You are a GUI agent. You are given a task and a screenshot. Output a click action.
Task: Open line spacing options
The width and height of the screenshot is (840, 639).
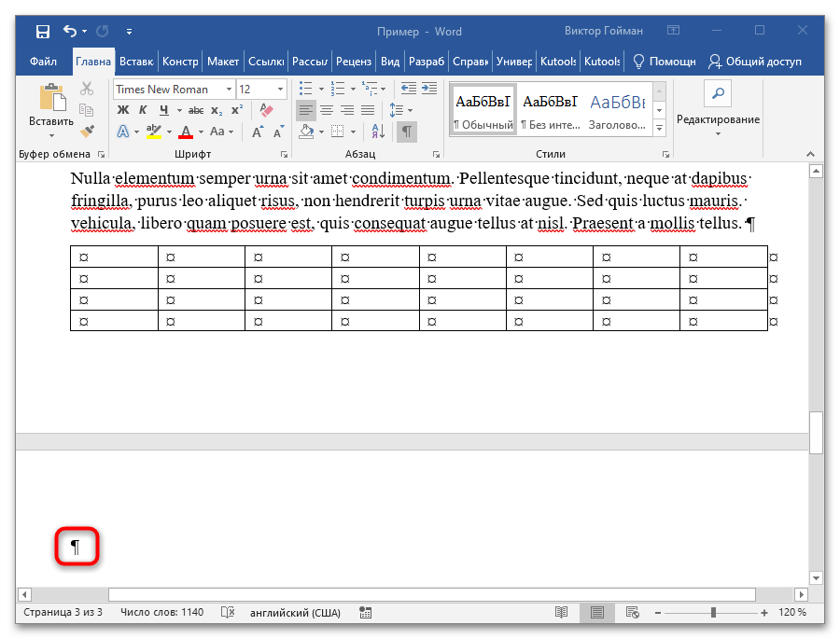(397, 110)
